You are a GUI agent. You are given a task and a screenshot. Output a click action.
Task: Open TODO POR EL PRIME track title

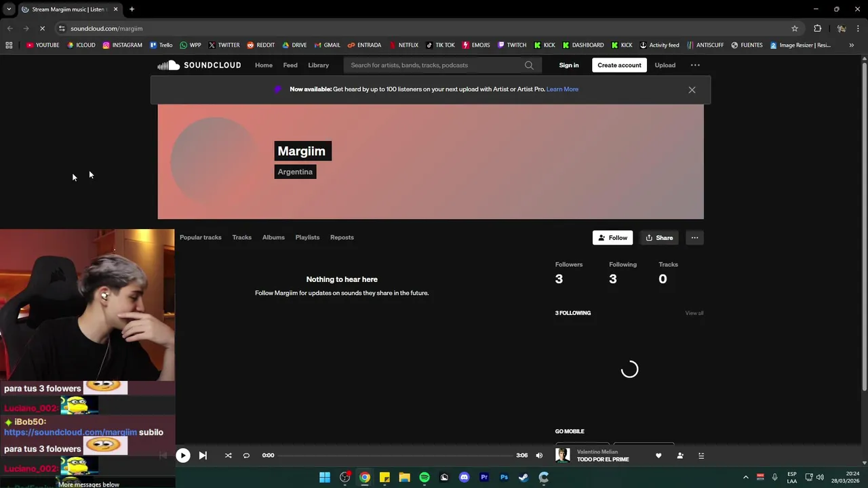(603, 460)
